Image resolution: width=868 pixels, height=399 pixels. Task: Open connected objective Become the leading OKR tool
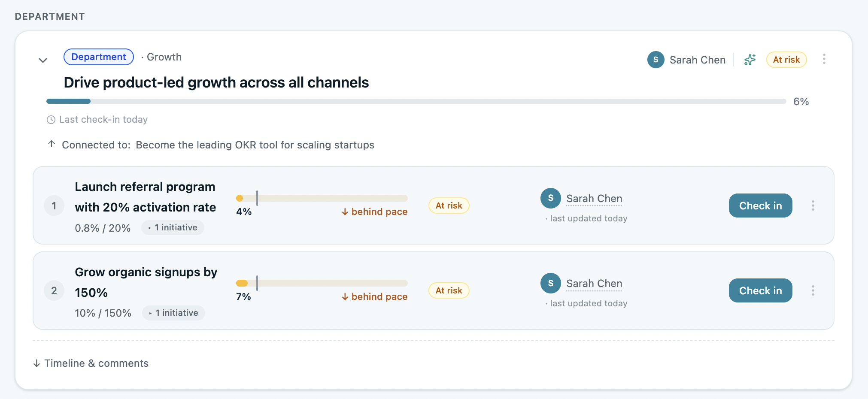(255, 145)
